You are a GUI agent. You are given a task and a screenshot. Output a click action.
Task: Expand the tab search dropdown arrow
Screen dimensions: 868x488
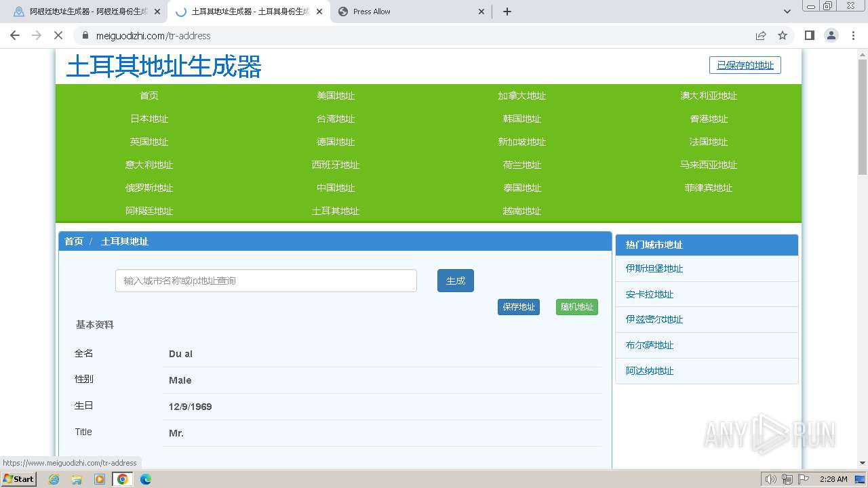(x=787, y=12)
